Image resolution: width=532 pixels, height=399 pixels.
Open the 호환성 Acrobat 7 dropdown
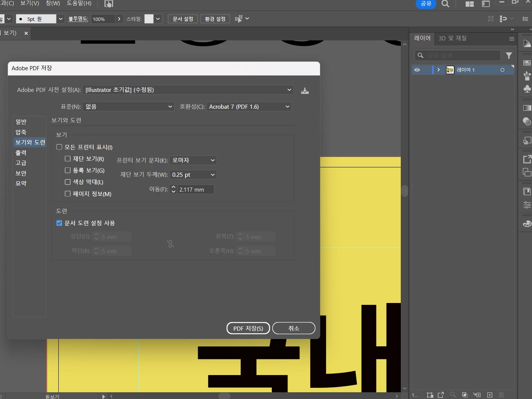[249, 106]
